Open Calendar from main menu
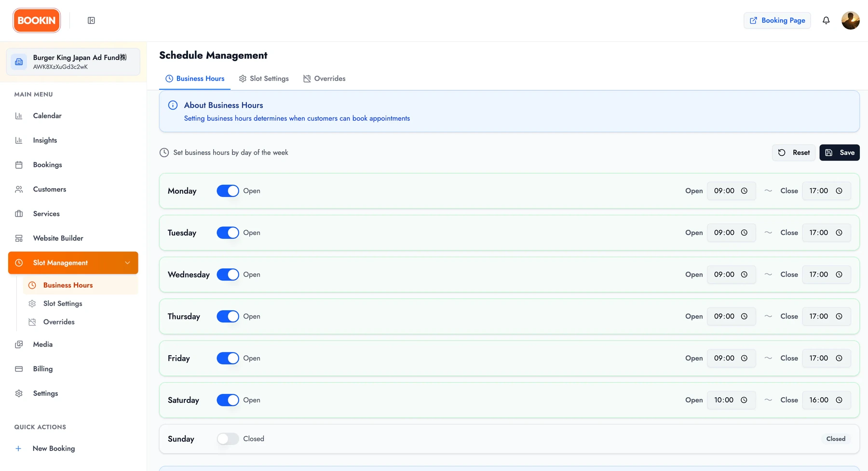 (x=73, y=116)
